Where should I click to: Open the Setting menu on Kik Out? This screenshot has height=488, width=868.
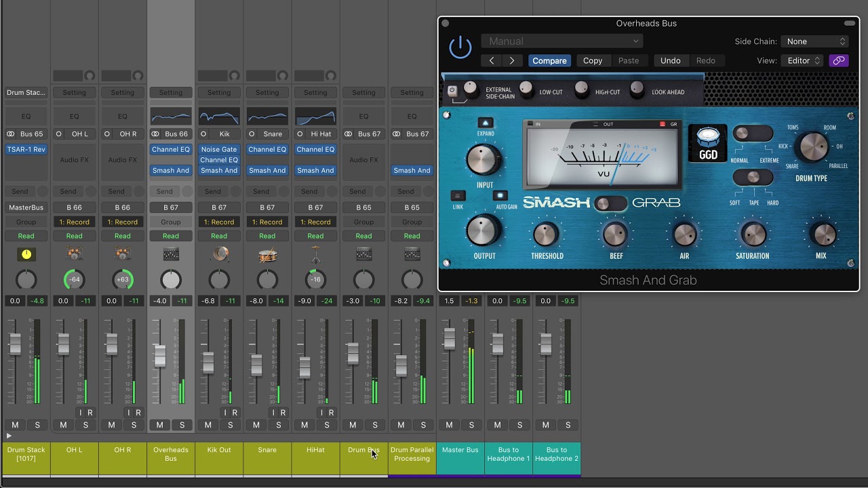point(219,93)
